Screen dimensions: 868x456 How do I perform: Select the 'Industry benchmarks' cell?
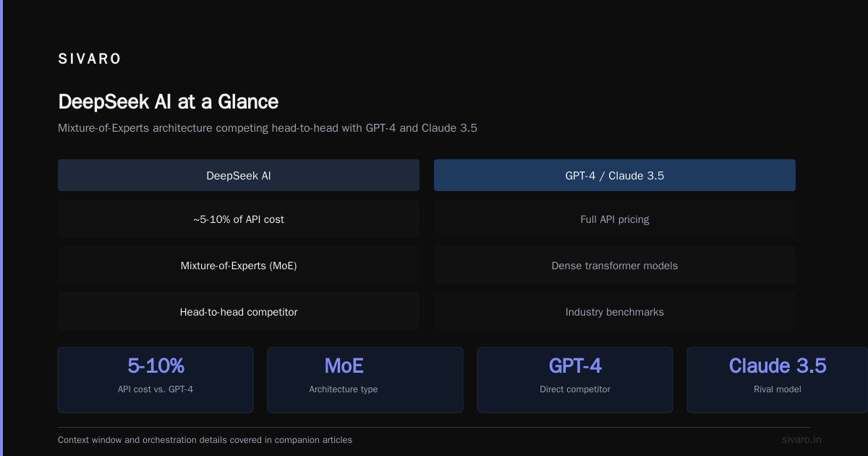615,312
